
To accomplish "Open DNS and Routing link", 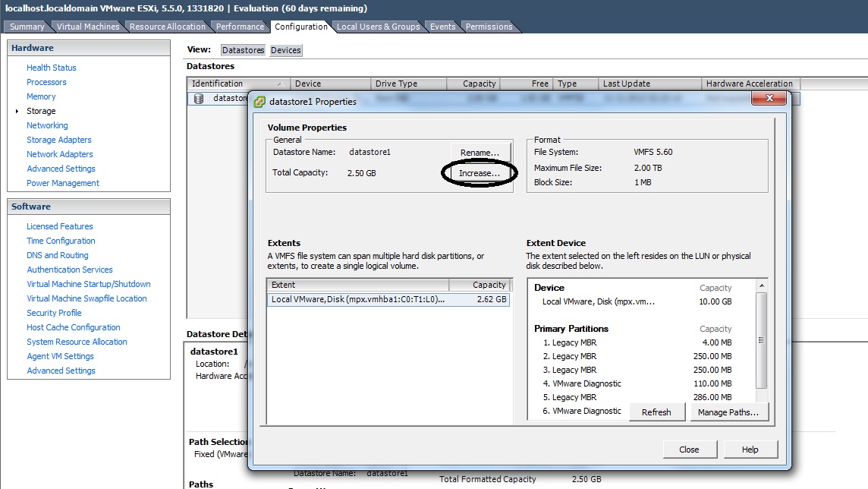I will click(x=58, y=254).
